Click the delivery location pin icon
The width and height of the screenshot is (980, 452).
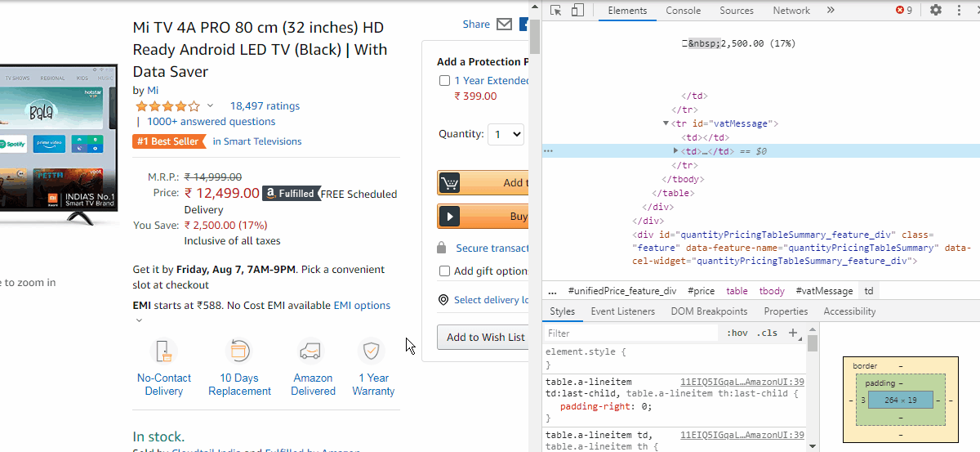(443, 300)
